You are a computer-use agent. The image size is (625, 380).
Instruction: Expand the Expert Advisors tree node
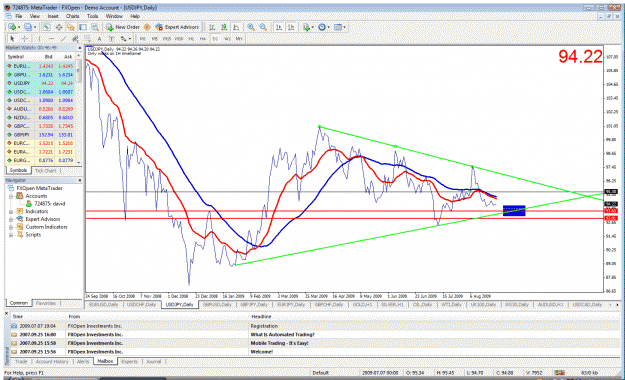pos(11,219)
